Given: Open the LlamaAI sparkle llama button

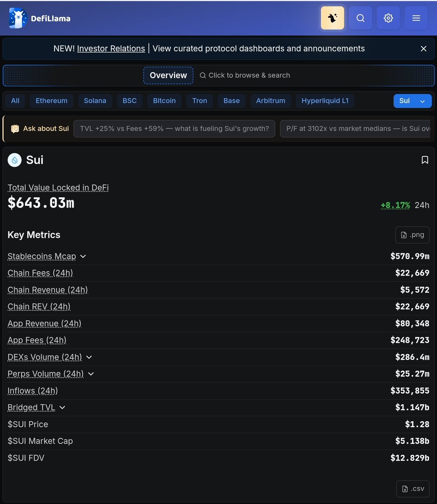Looking at the screenshot, I should point(332,18).
